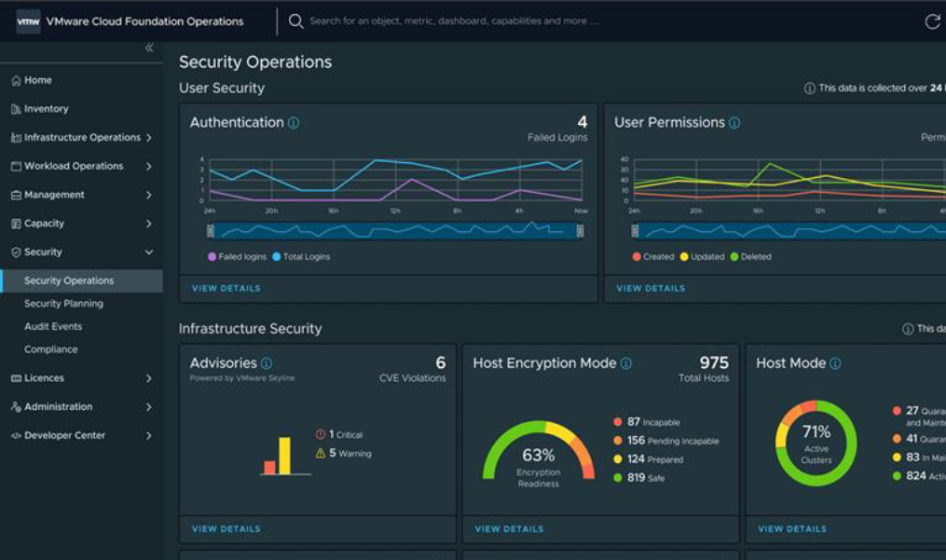The width and height of the screenshot is (946, 560).
Task: Open the Host Mode info icon
Action: click(835, 363)
